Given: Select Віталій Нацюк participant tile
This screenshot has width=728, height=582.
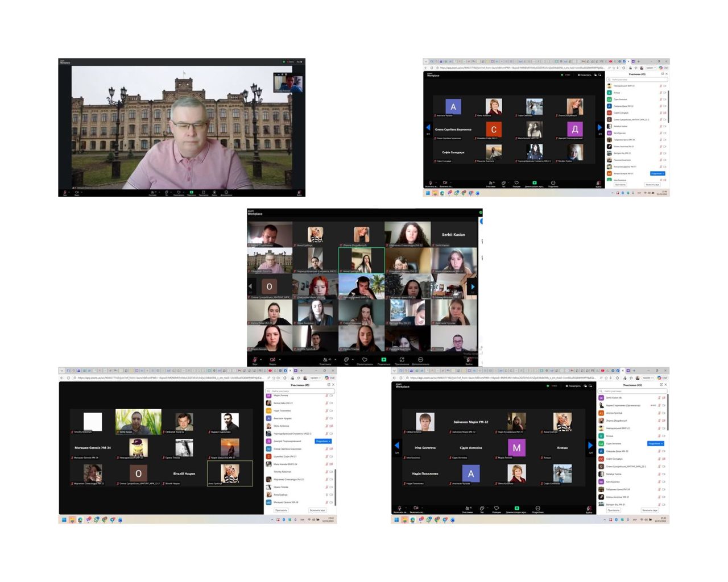Looking at the screenshot, I should [x=184, y=473].
